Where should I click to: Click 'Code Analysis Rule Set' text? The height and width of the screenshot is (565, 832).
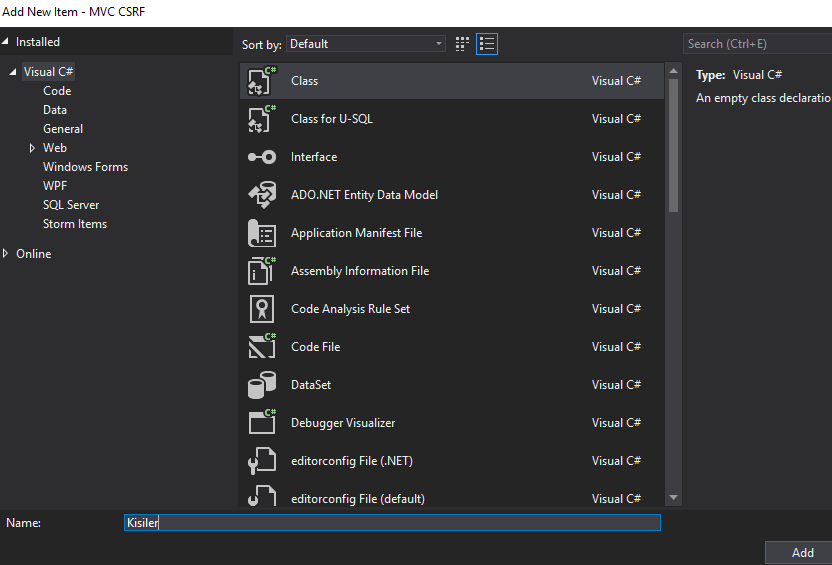350,309
